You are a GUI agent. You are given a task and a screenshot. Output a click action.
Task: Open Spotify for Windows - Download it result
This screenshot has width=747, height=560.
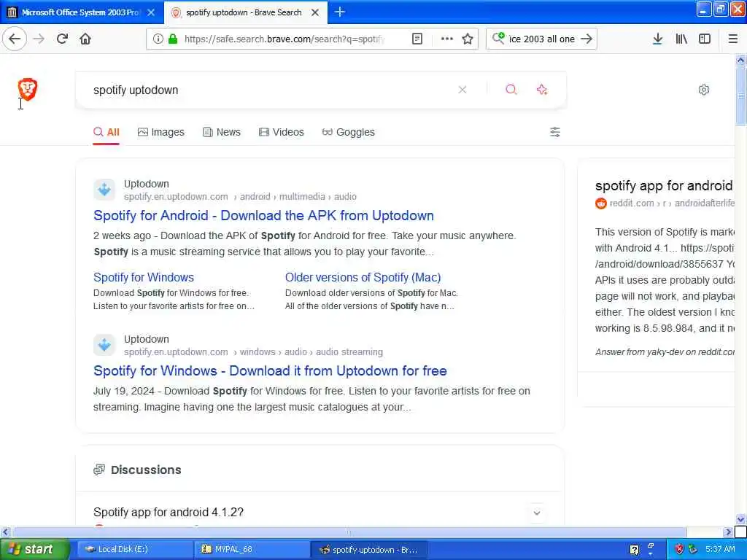point(270,370)
